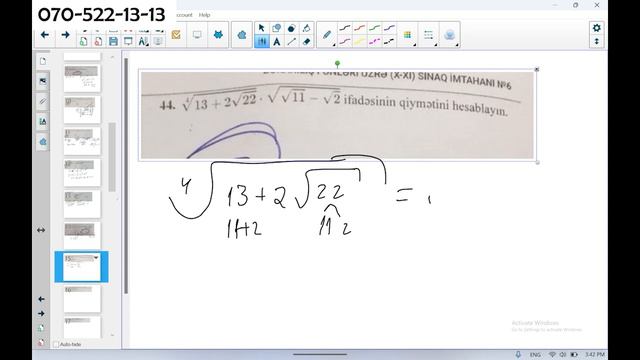Screen dimensions: 640x360
Task: Select the page 14 thumbnail above the highlighted one
Action: click(82, 236)
